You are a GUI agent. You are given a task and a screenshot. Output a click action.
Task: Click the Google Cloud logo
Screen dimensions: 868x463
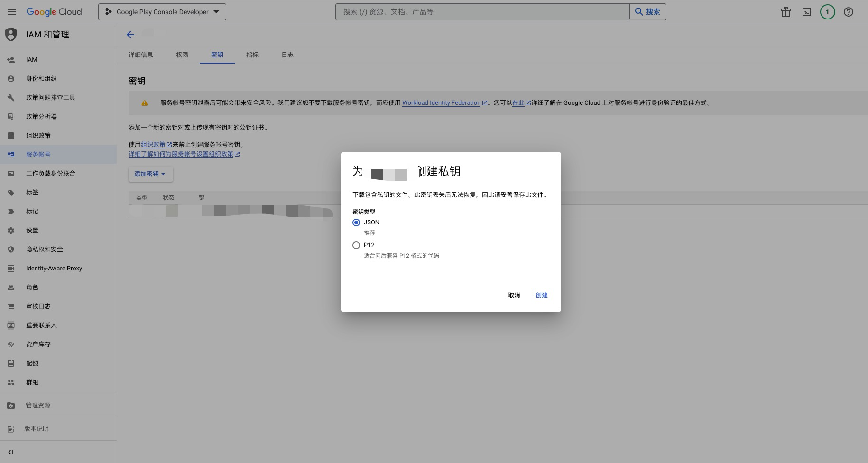(x=54, y=12)
